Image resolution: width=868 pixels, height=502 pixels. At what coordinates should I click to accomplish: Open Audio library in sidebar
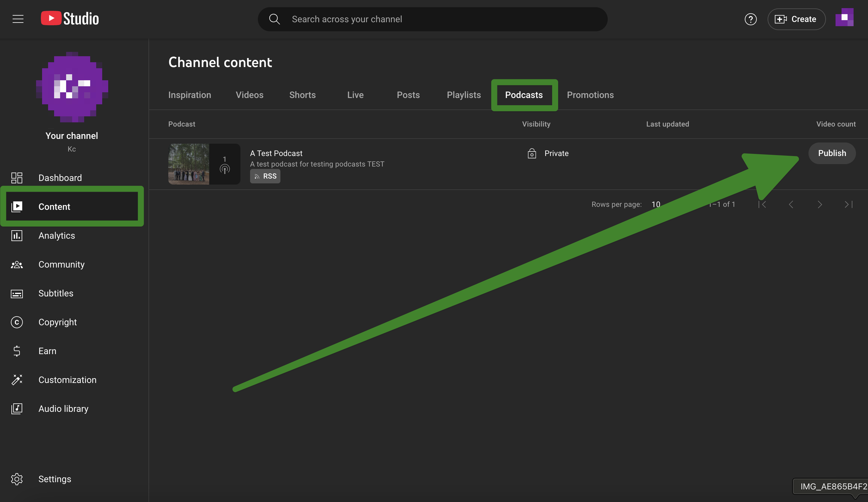[63, 409]
